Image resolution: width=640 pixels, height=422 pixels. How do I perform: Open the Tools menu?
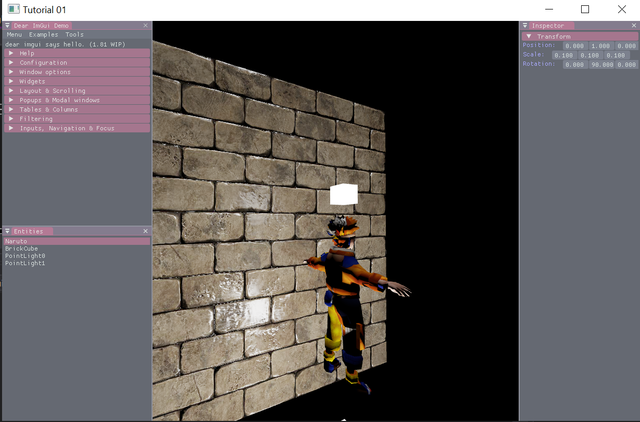pyautogui.click(x=74, y=35)
